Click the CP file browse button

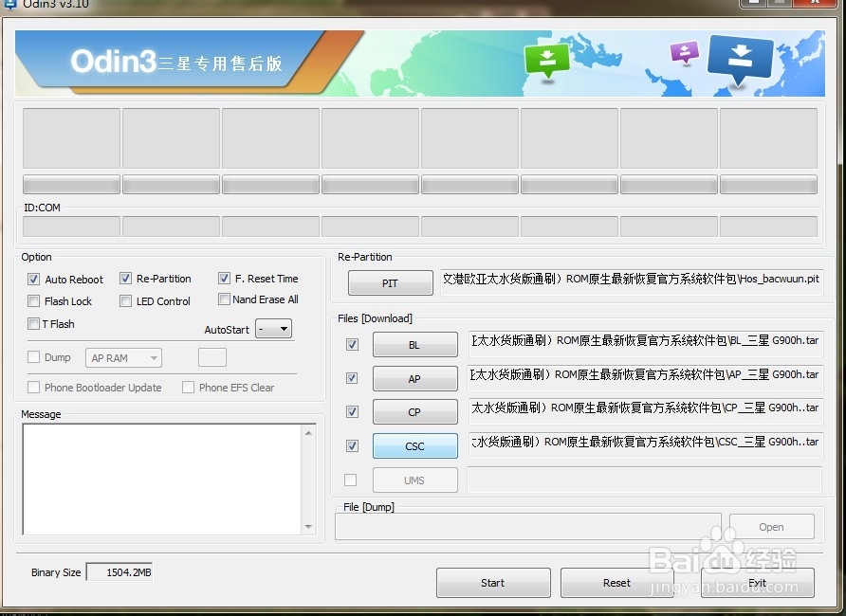(x=414, y=411)
